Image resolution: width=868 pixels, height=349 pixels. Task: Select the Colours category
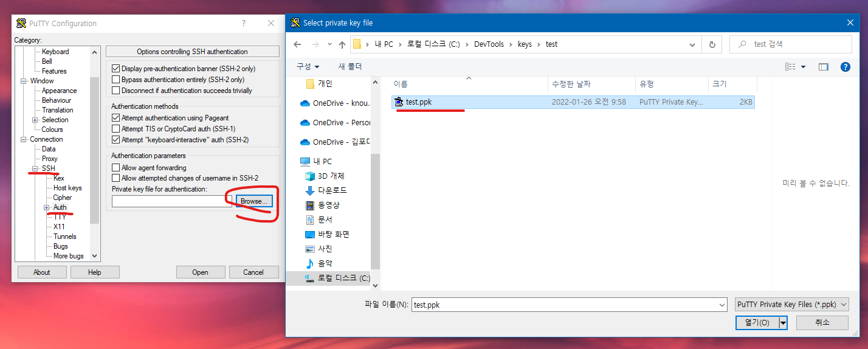(x=52, y=130)
